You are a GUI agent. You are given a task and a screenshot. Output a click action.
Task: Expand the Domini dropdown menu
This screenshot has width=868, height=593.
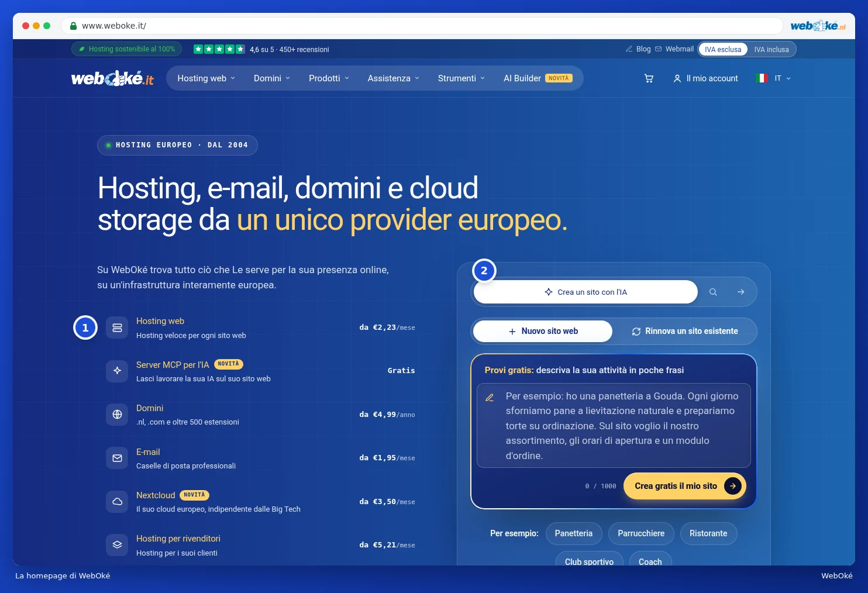[272, 78]
